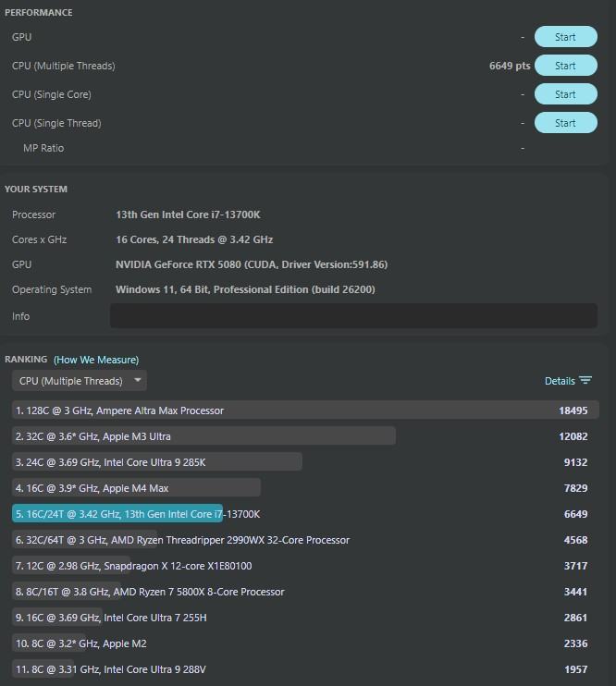Open the CPU (Multiple Threads) ranking dropdown

tap(80, 381)
